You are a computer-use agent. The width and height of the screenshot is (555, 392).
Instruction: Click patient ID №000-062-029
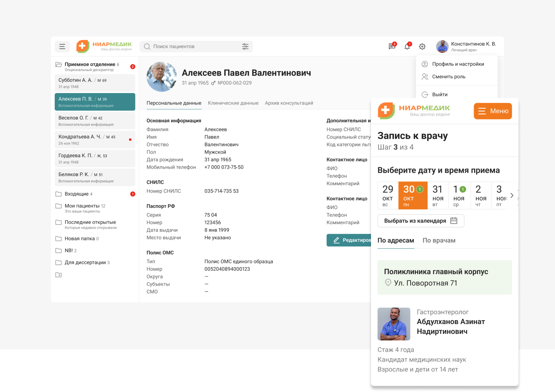235,83
